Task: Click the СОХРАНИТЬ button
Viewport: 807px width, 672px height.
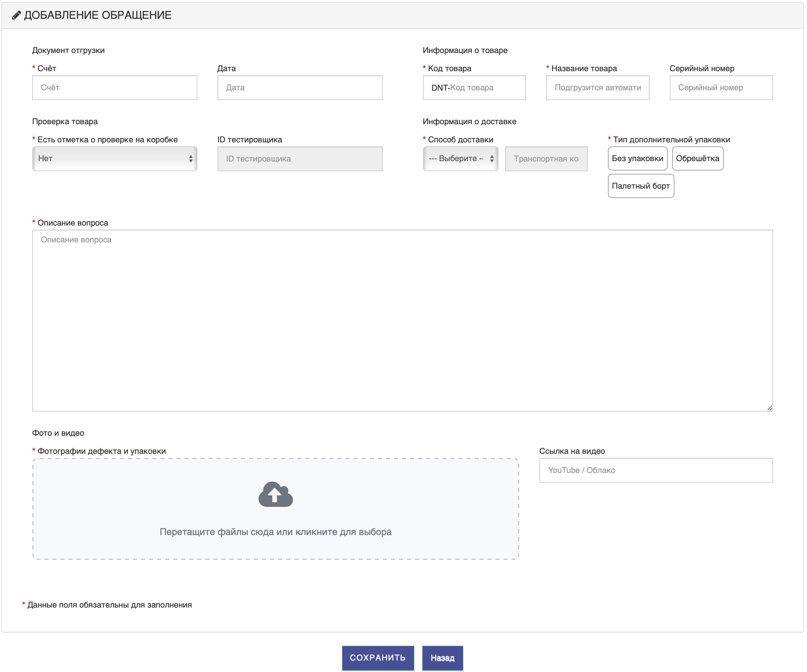Action: click(378, 658)
